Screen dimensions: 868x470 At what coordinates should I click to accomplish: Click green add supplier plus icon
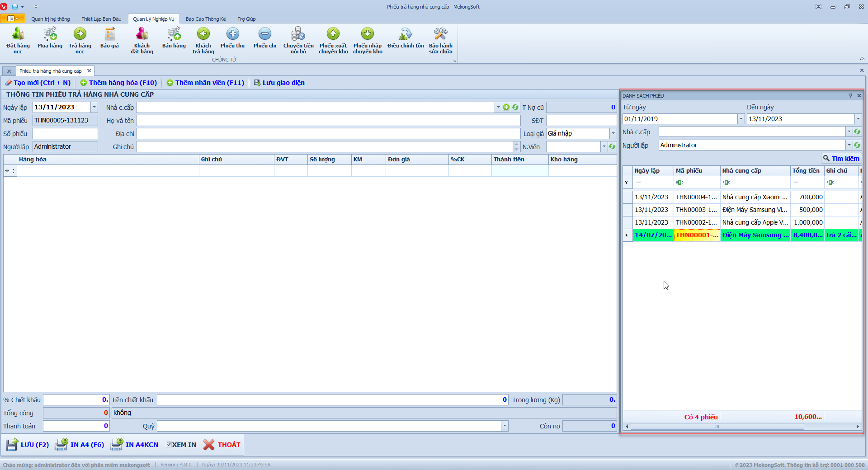pyautogui.click(x=506, y=107)
